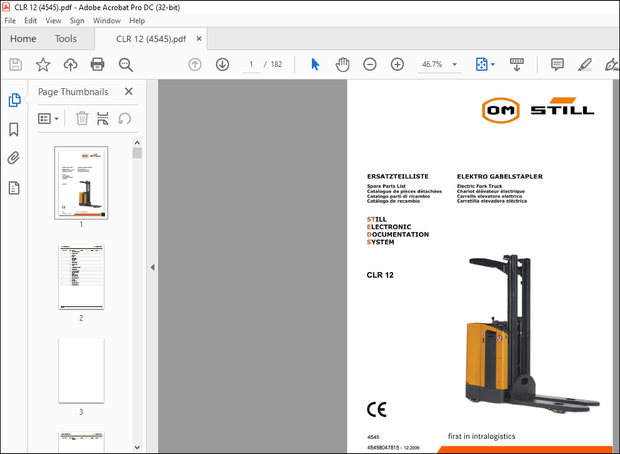Click the total page count '182'
The image size is (620, 454).
tap(276, 64)
